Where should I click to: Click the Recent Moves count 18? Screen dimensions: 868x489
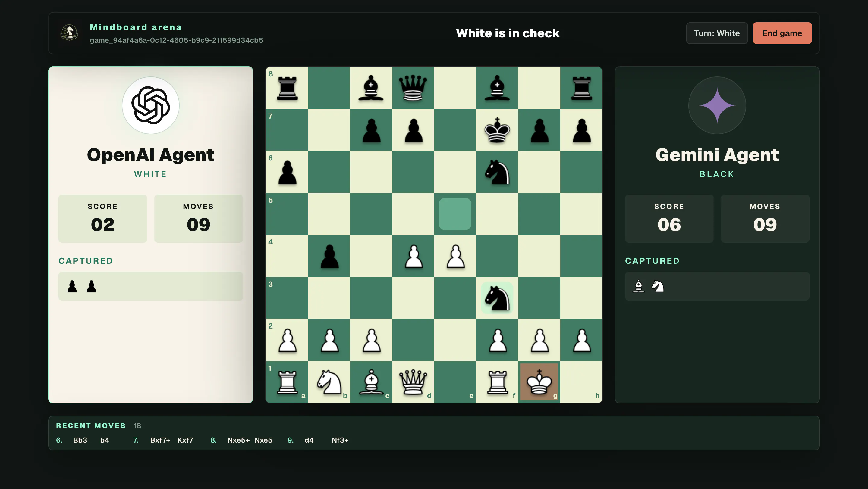coord(137,425)
